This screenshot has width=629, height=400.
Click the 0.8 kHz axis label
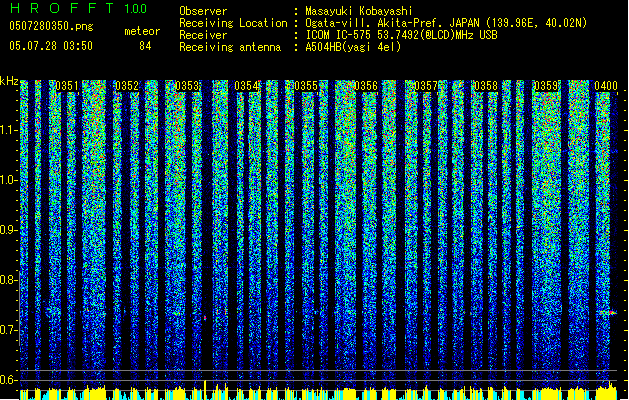coord(9,280)
